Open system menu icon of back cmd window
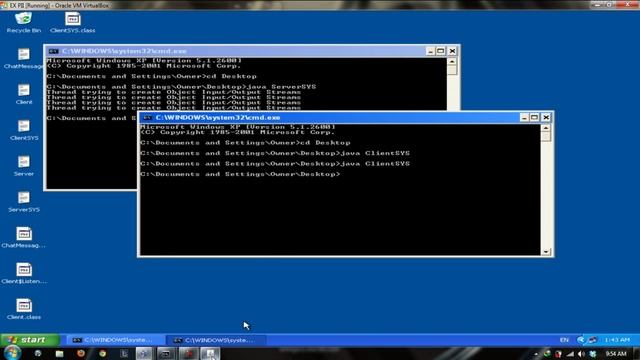The image size is (640, 360). click(53, 51)
